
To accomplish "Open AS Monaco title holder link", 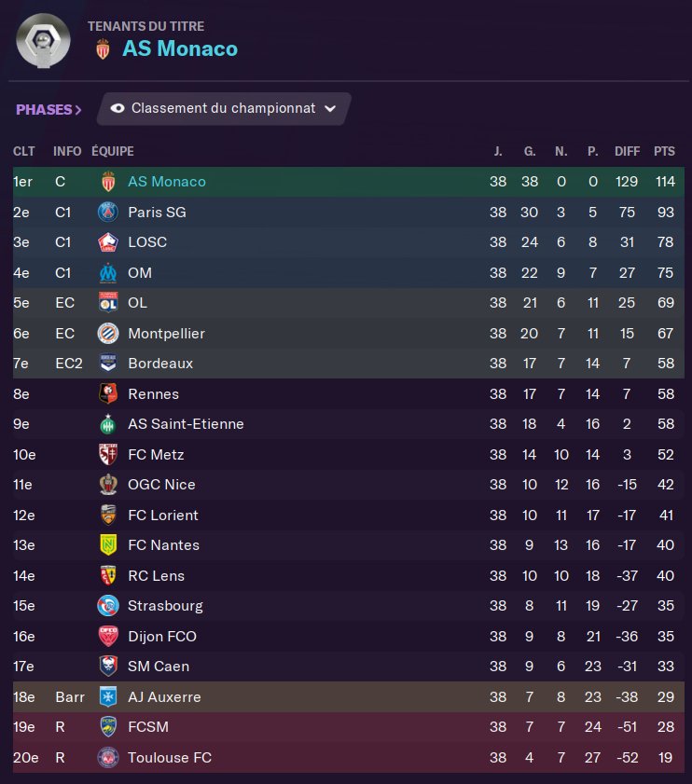I will tap(180, 49).
